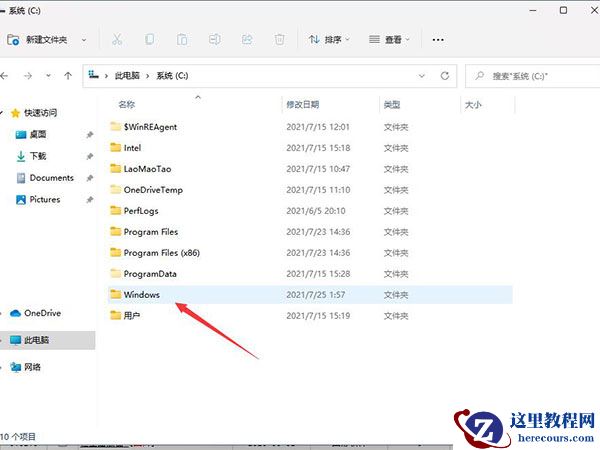This screenshot has height=450, width=600.
Task: Sort by the Size (大小) column header
Action: pos(473,104)
